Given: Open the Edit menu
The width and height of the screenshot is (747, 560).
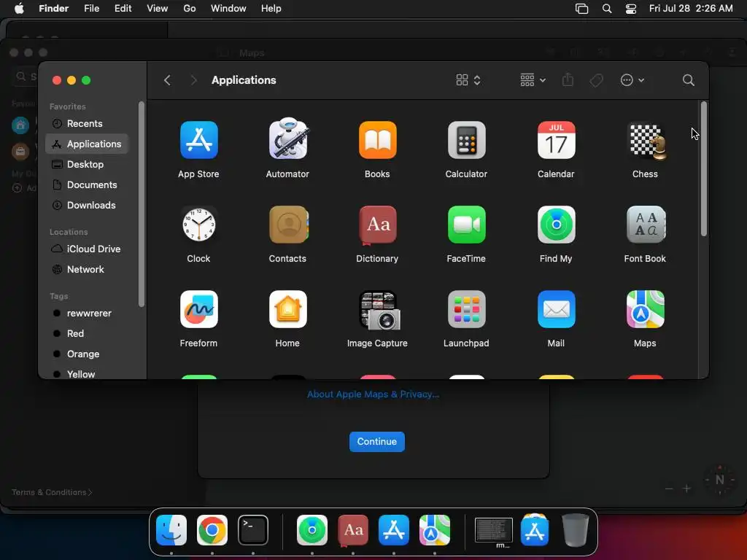Looking at the screenshot, I should (123, 9).
